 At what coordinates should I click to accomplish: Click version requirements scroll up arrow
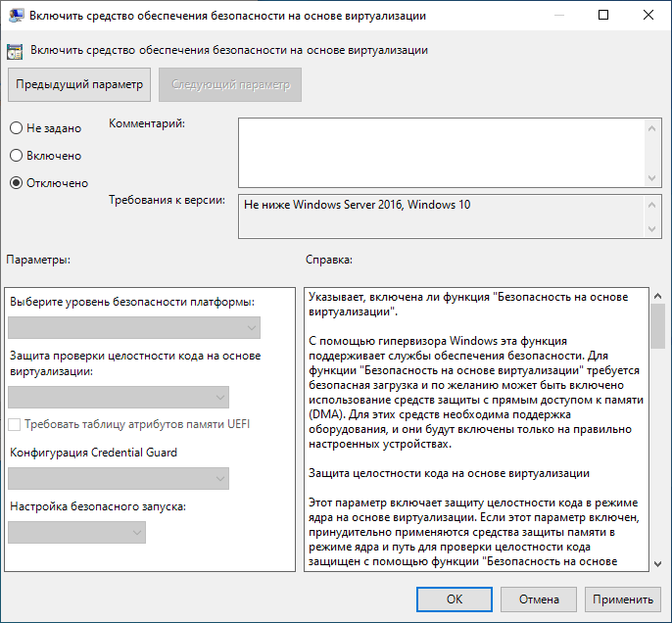[651, 205]
